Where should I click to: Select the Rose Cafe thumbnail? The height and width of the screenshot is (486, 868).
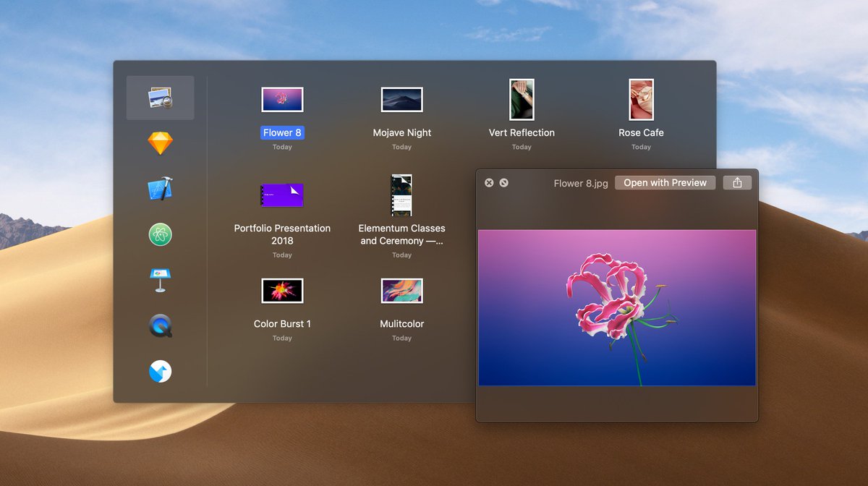[x=641, y=100]
